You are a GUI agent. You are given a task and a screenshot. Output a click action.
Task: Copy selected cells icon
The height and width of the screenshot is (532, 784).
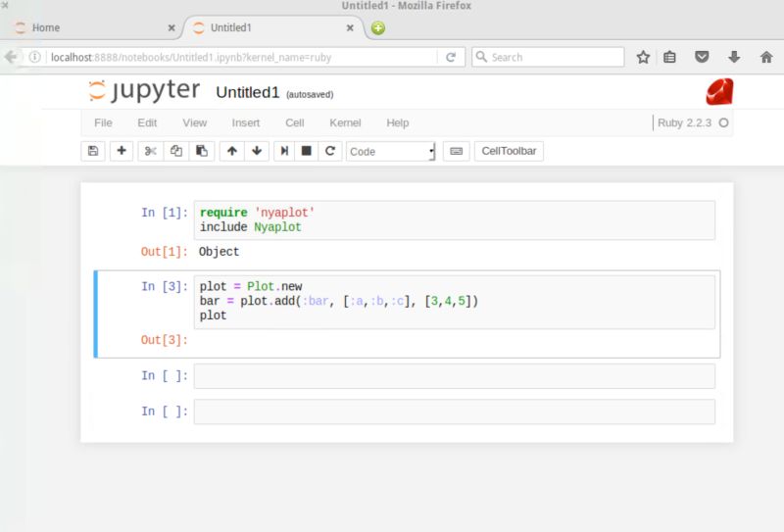[176, 151]
